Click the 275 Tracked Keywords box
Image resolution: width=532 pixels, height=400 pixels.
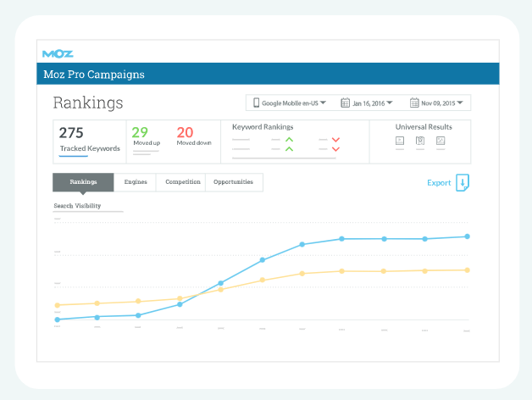[89, 141]
